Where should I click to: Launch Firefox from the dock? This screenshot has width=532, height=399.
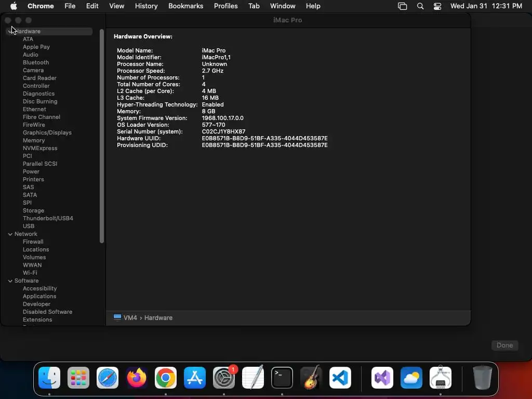[137, 378]
